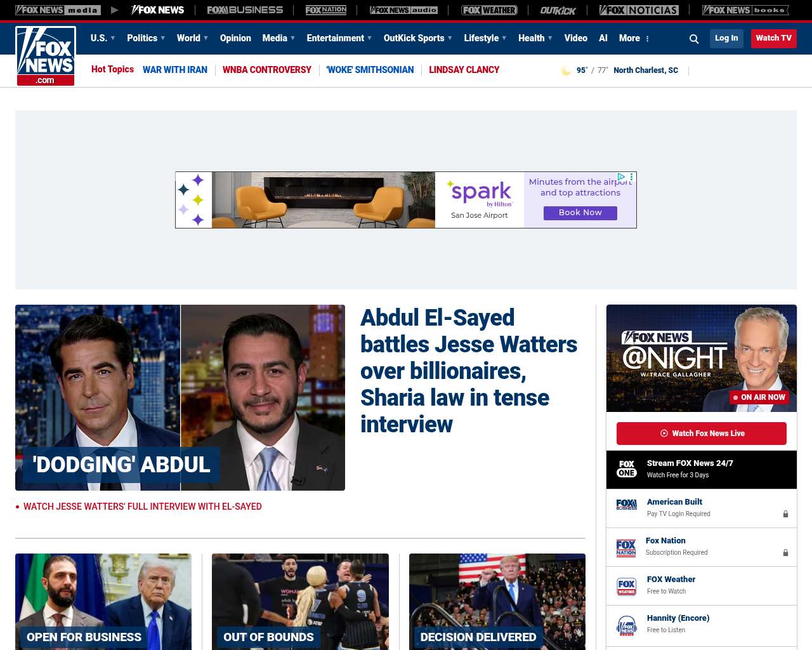Click the lock icon on Fox Nation row

(x=785, y=553)
